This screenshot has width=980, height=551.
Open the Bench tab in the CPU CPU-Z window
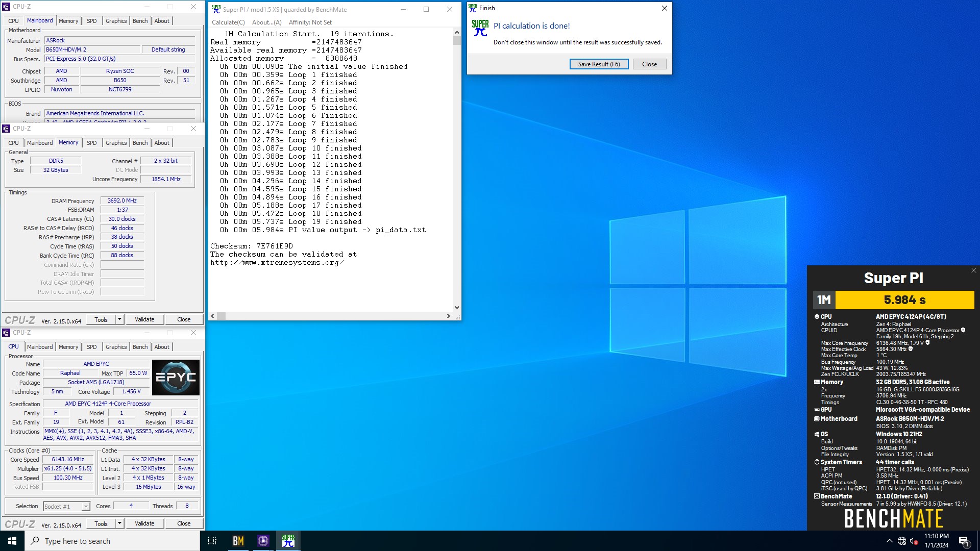click(140, 347)
